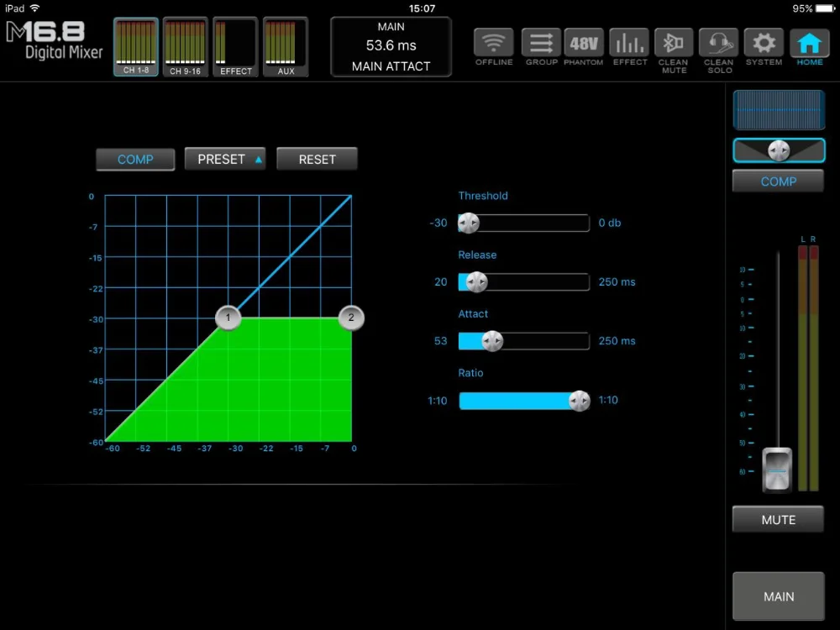
Task: Click the MAIN channel button
Action: pos(779,596)
